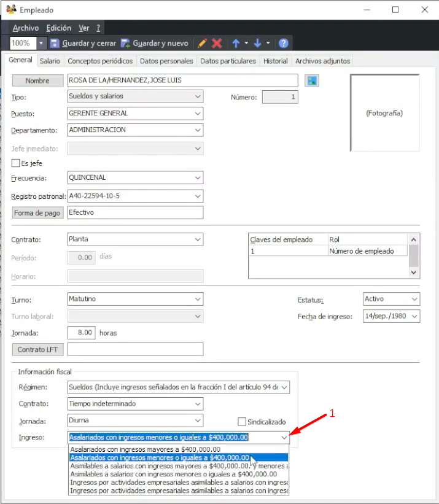Click the red X delete icon
Image resolution: width=439 pixels, height=504 pixels.
[217, 44]
